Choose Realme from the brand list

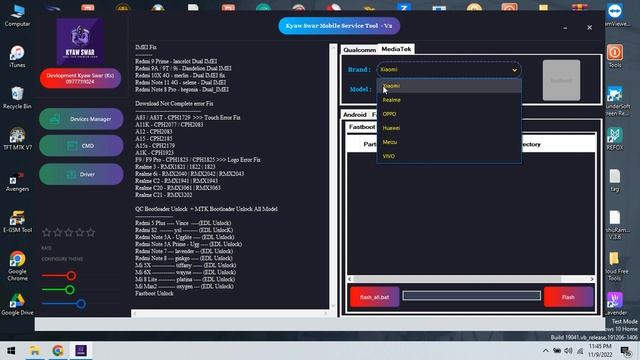tap(449, 100)
